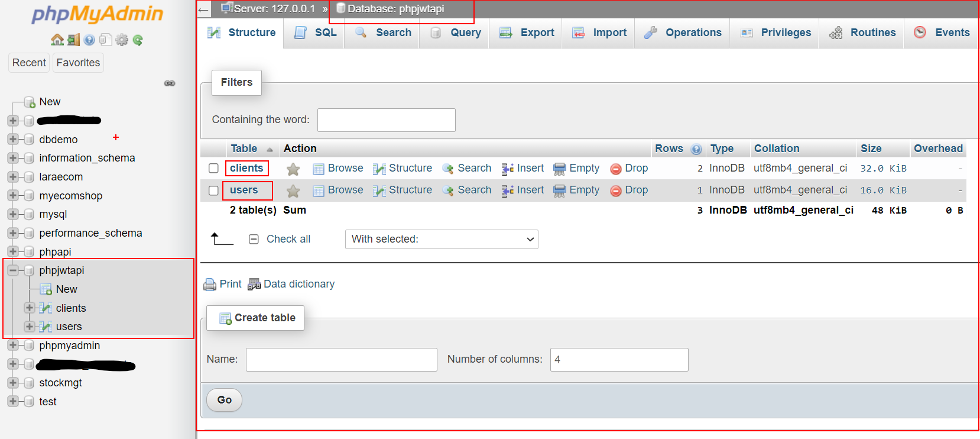Screen dimensions: 980x439
Task: Switch to the SQL tab
Action: point(315,33)
